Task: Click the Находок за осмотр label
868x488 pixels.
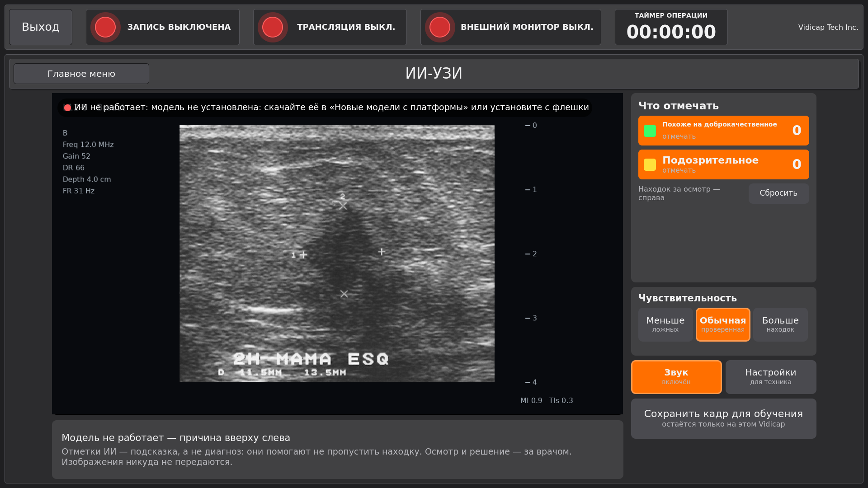Action: (x=679, y=193)
